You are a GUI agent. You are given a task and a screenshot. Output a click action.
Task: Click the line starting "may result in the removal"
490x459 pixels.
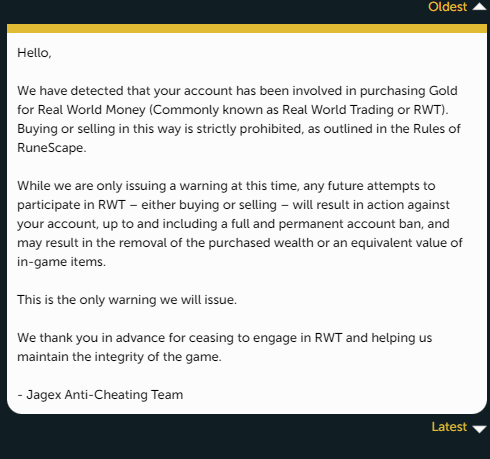(x=240, y=243)
